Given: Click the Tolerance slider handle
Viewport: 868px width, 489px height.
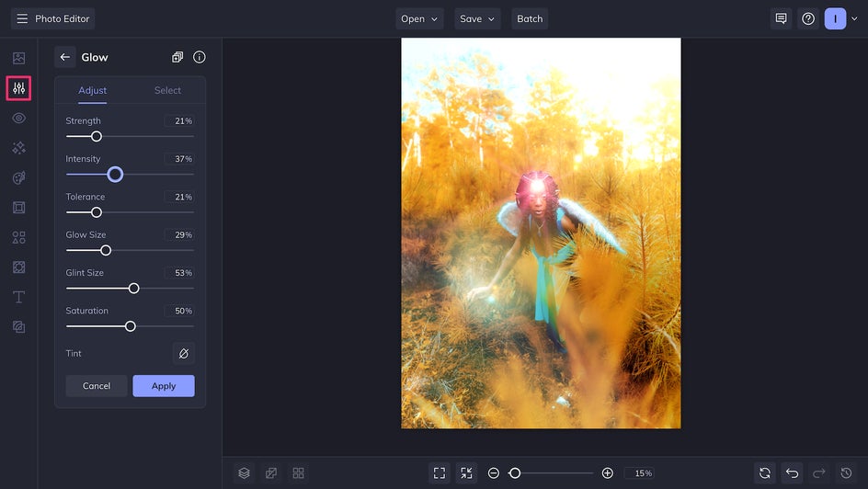Looking at the screenshot, I should (97, 212).
